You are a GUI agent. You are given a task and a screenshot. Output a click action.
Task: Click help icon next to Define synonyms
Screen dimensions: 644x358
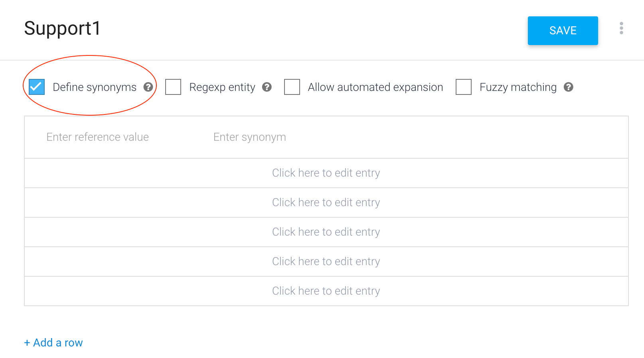coord(148,87)
